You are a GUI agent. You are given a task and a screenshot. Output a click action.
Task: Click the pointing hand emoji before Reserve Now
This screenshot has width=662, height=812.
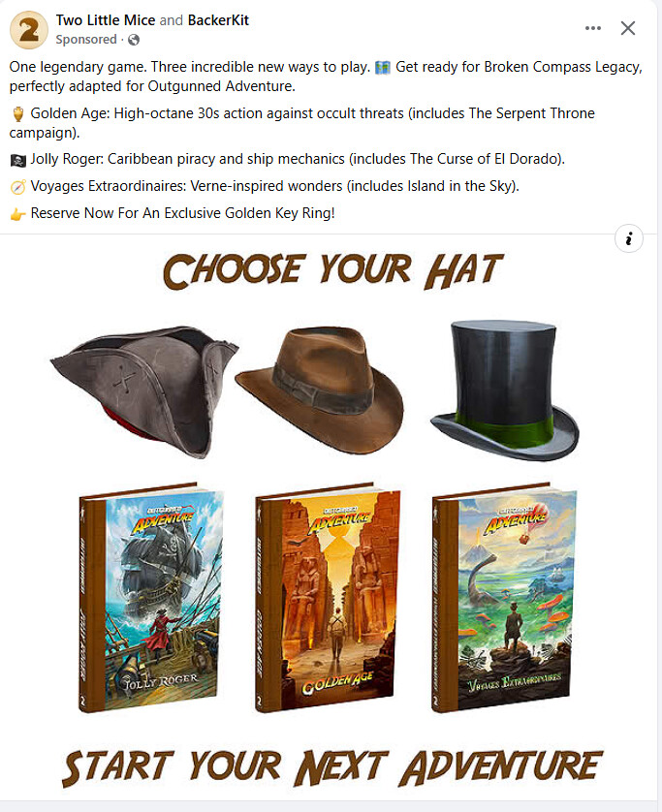pyautogui.click(x=17, y=214)
